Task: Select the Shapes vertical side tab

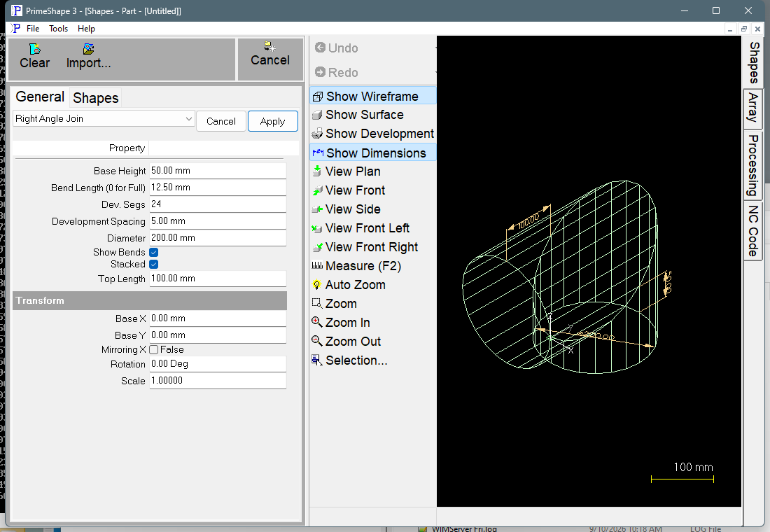Action: [754, 63]
